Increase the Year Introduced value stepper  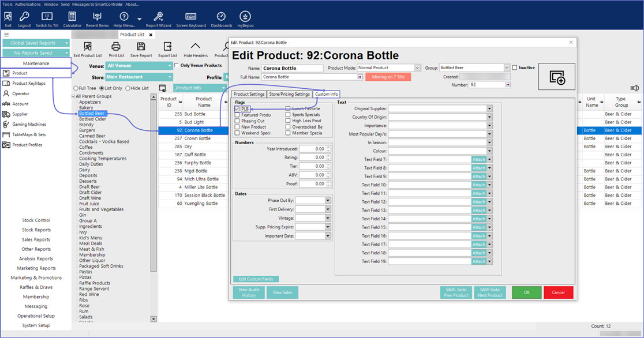pos(329,147)
